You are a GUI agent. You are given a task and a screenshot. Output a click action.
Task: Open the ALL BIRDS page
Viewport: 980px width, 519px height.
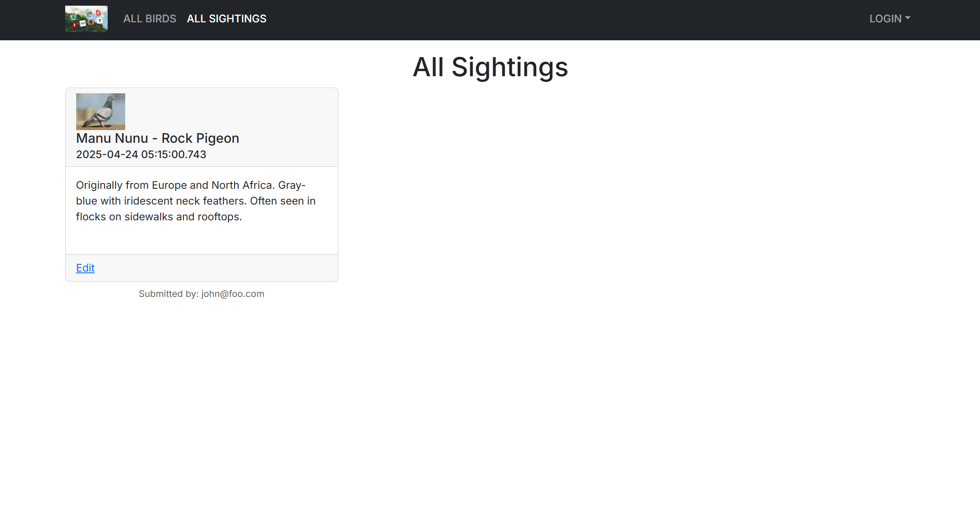tap(150, 19)
